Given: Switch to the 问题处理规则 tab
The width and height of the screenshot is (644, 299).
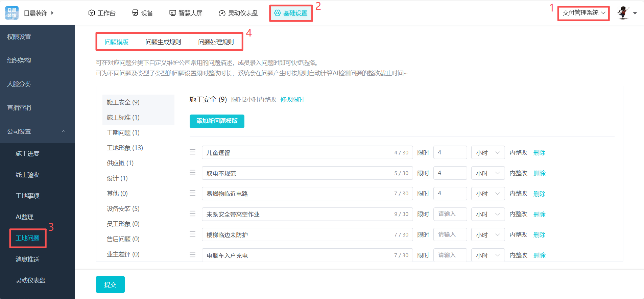Looking at the screenshot, I should pos(216,42).
